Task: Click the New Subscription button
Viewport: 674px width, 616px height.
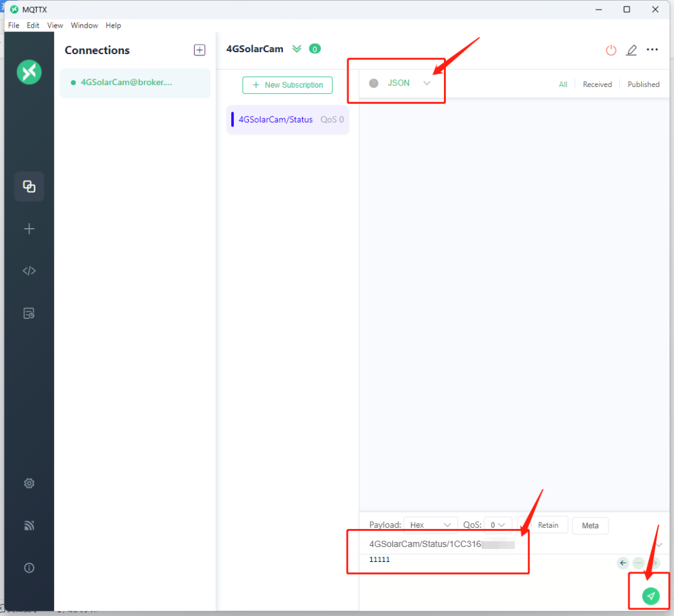Action: [287, 85]
